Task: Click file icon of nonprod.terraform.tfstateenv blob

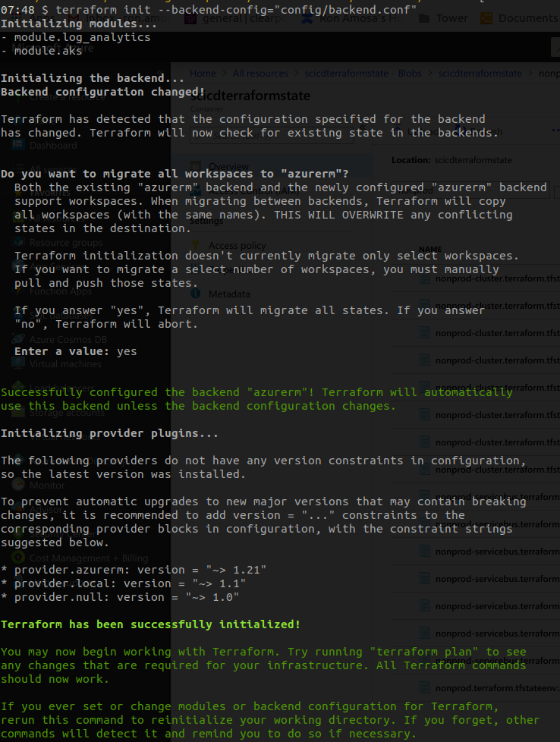Action: [425, 687]
